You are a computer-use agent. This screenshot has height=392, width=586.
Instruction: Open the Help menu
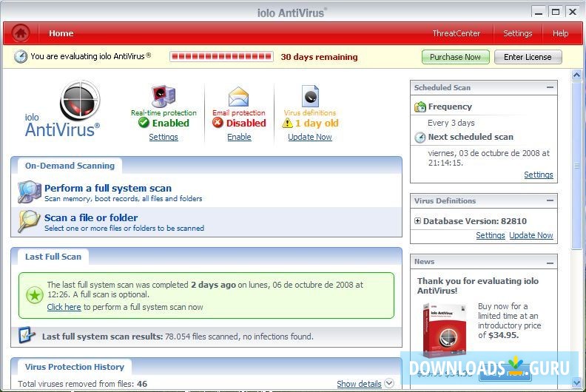coord(561,33)
